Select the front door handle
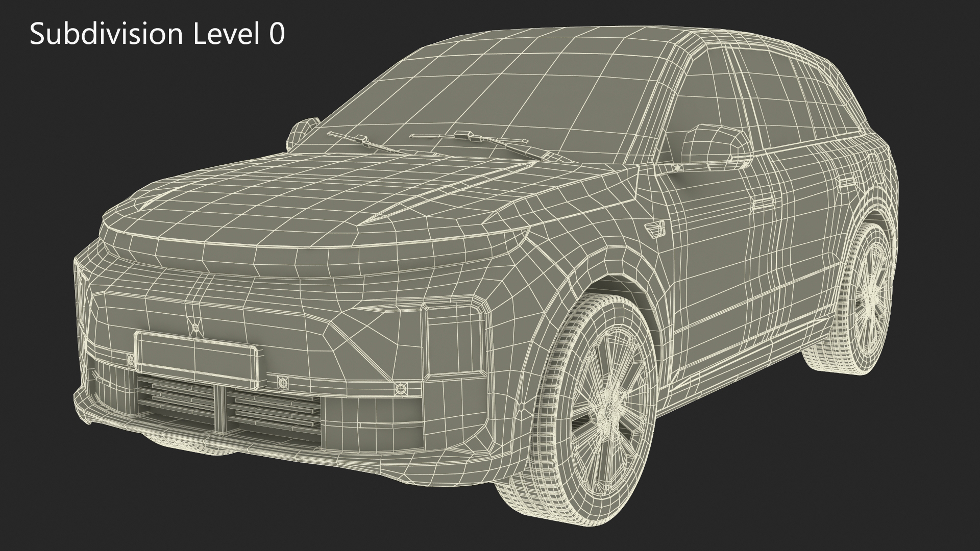Viewport: 980px width, 551px height. 764,203
